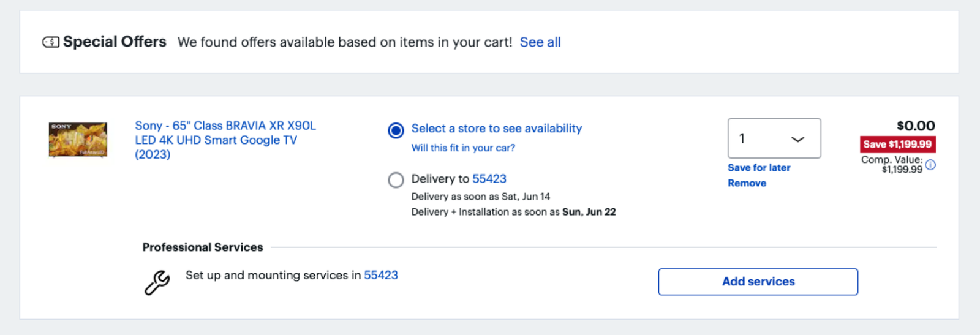Click the quantity dropdown chevron arrow
This screenshot has width=980, height=335.
(797, 139)
